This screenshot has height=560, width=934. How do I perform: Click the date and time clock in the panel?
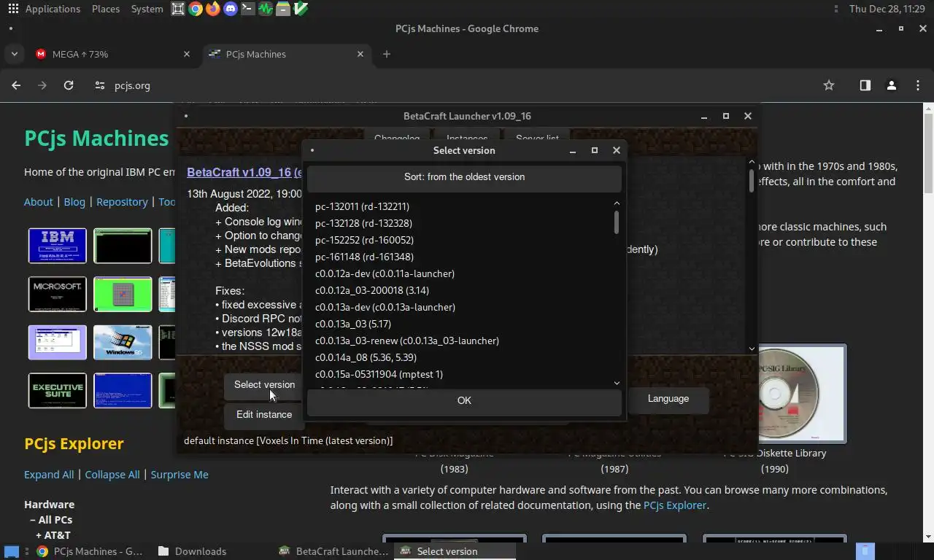coord(888,9)
